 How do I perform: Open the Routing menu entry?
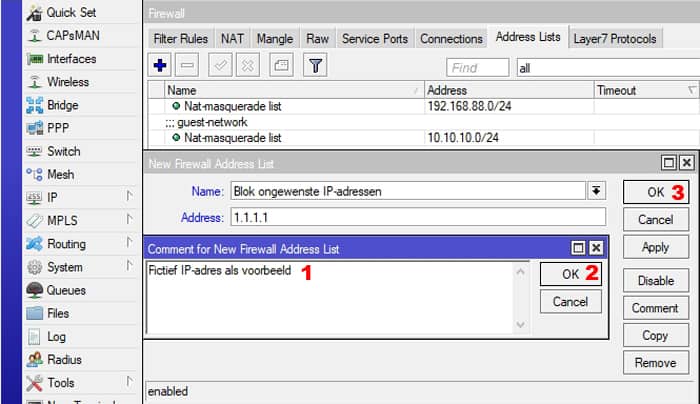56,244
